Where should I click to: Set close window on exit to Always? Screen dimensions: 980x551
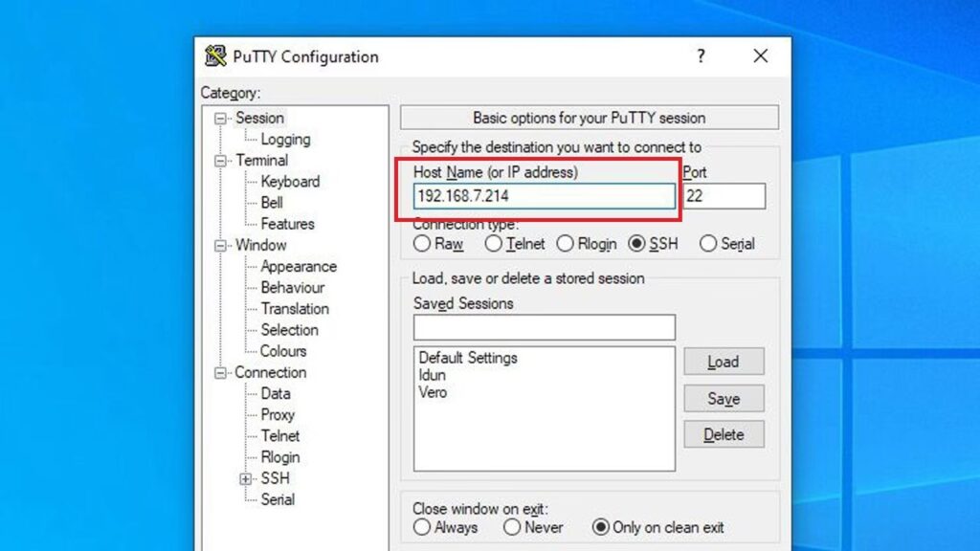pos(422,527)
